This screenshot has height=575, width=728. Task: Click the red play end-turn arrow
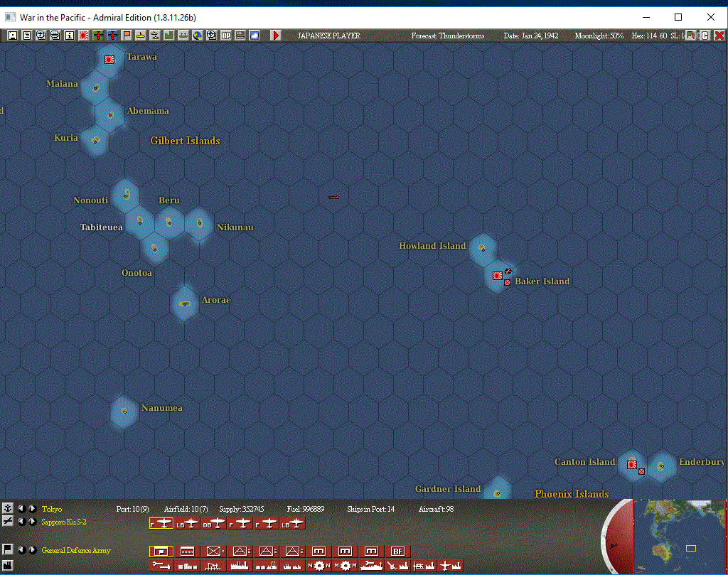(276, 36)
